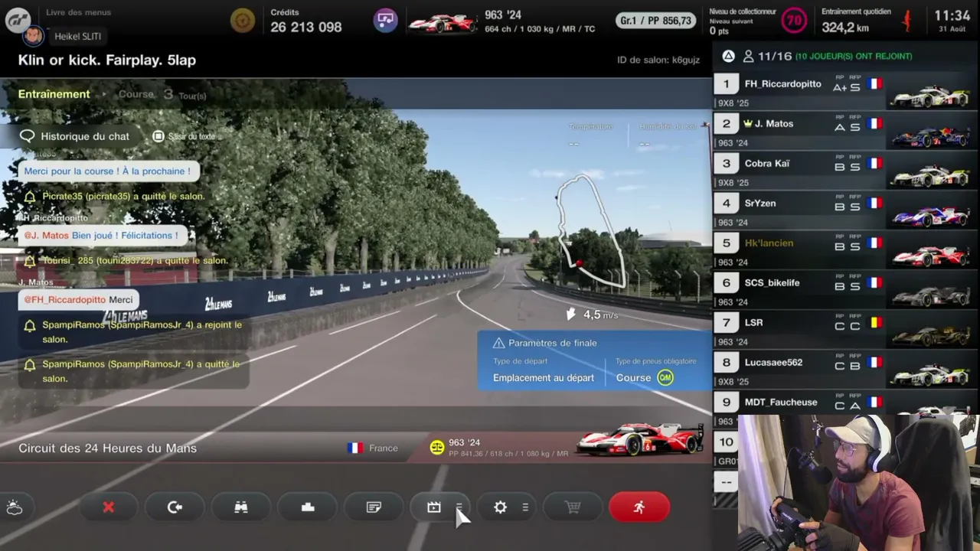Open the podium results icon
Screen dimensions: 980x551
(308, 507)
